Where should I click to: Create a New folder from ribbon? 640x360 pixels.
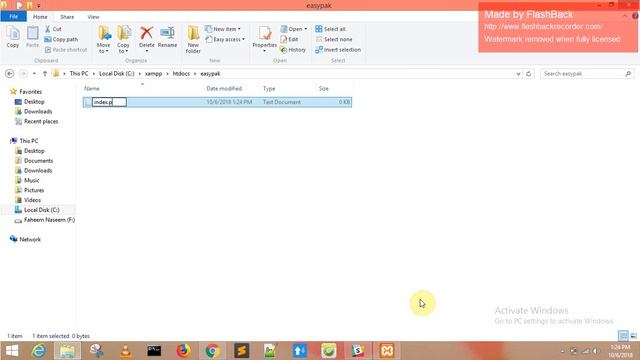coord(193,39)
